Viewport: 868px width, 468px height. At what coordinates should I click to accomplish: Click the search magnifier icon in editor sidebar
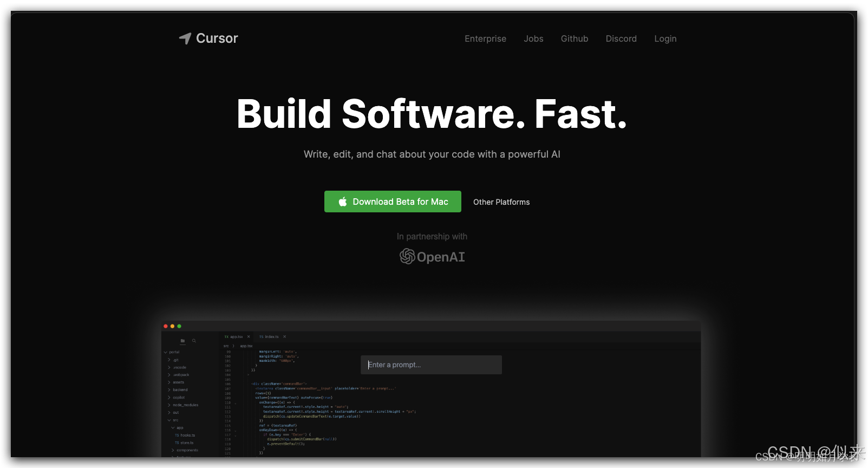(194, 341)
